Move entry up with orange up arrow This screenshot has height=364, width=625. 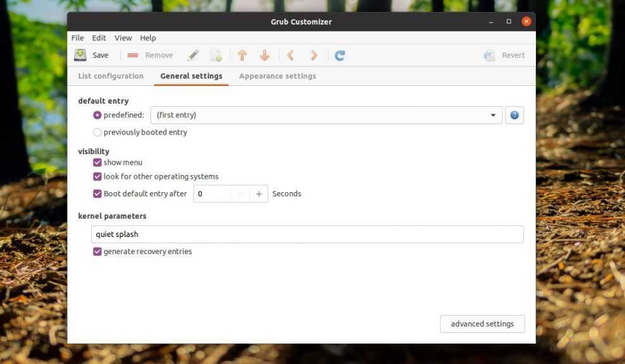click(x=242, y=55)
